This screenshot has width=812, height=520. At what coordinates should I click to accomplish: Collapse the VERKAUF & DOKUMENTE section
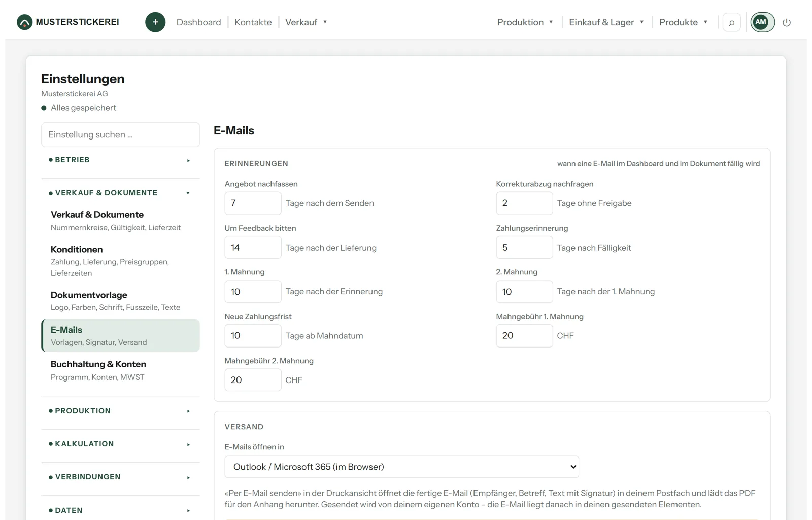[x=120, y=193]
